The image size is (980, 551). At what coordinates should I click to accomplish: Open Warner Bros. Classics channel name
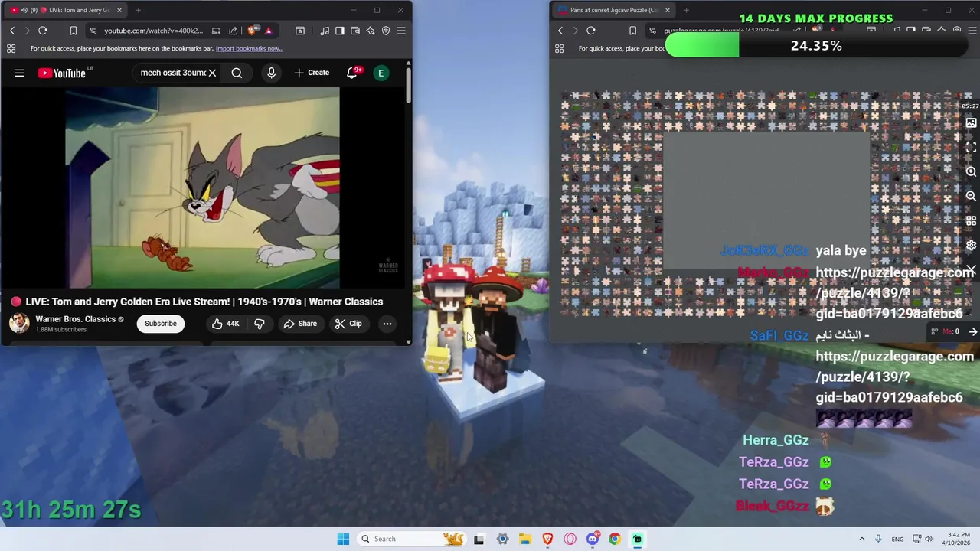point(76,319)
